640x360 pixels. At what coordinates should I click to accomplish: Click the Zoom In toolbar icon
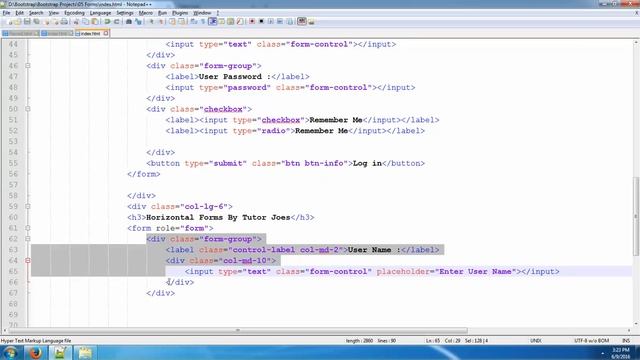[x=151, y=21]
